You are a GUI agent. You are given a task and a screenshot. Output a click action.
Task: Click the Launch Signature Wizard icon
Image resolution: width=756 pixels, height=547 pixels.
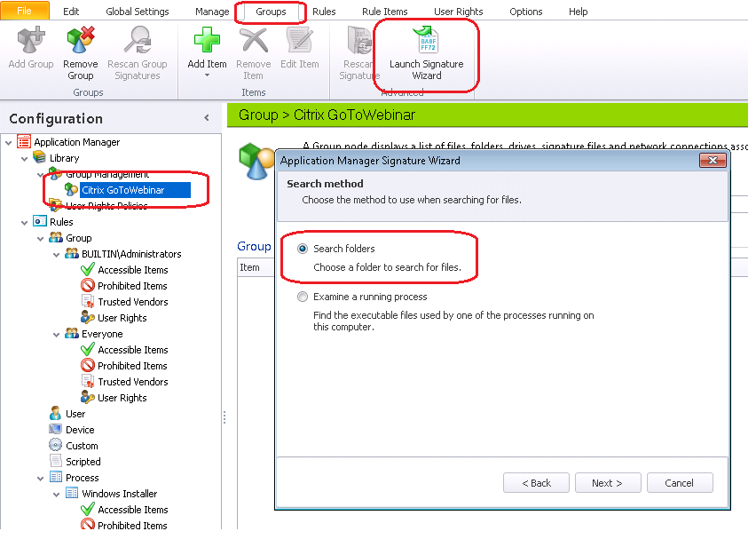click(x=425, y=42)
